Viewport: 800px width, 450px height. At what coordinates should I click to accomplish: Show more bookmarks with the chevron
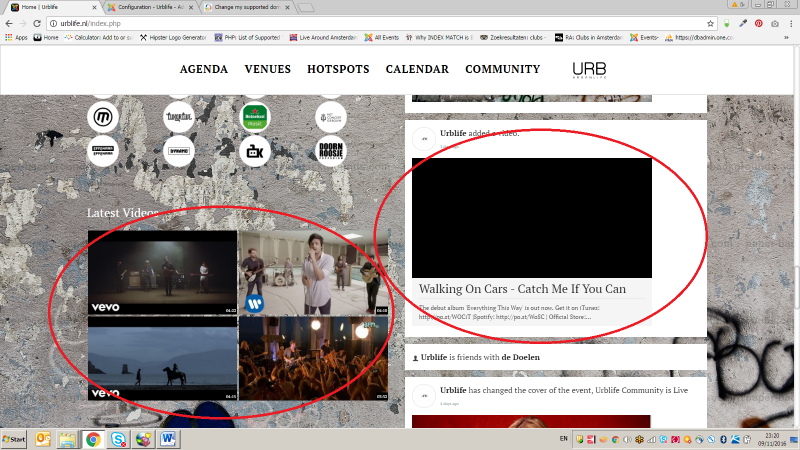[786, 37]
